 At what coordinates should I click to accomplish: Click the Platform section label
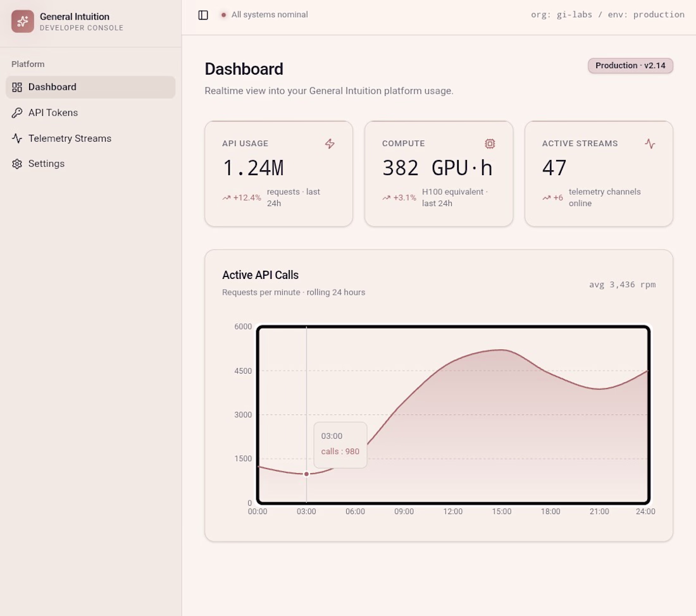[28, 64]
